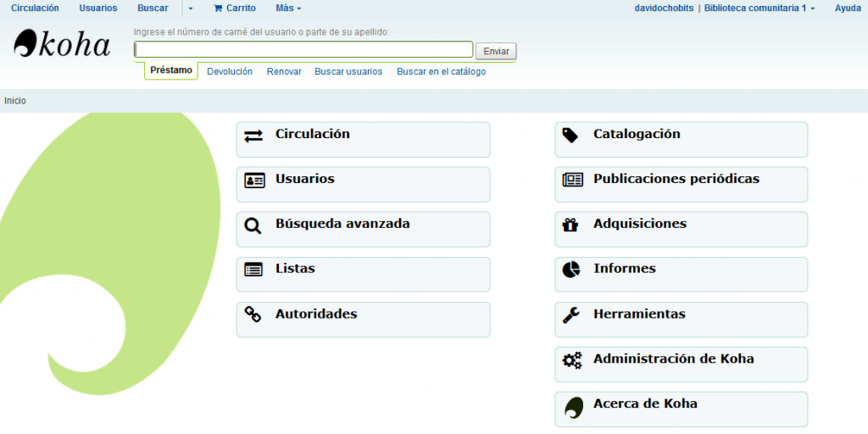Click the Enviar button

pyautogui.click(x=496, y=50)
